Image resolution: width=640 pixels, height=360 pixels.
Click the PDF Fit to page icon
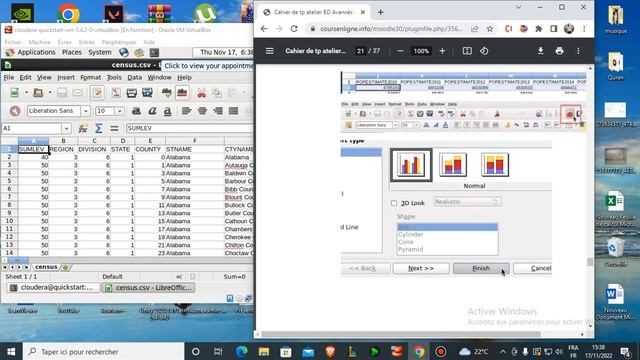[467, 51]
